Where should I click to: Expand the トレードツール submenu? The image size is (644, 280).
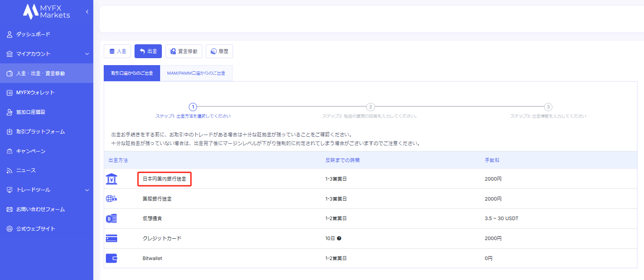(87, 190)
